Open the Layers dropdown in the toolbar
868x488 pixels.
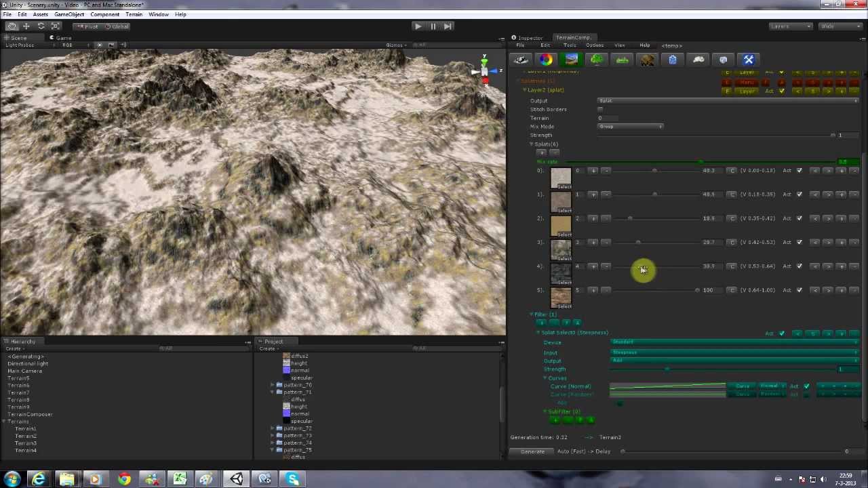(x=791, y=26)
